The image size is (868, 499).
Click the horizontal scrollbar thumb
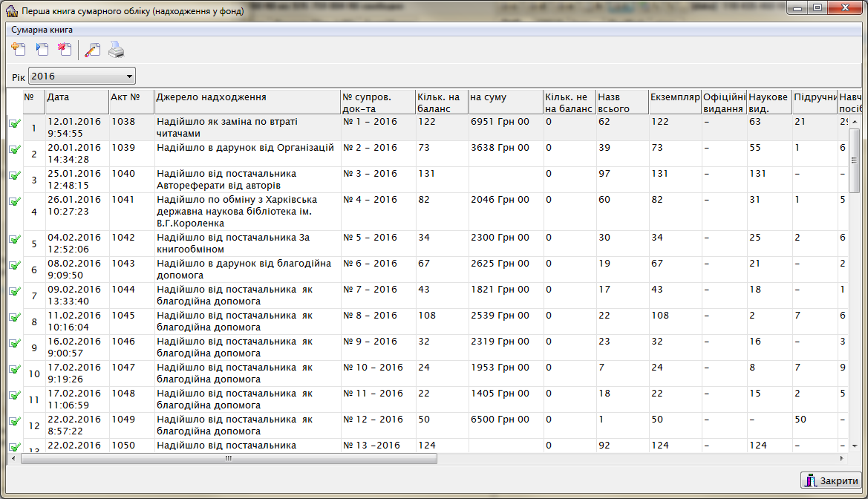(229, 459)
